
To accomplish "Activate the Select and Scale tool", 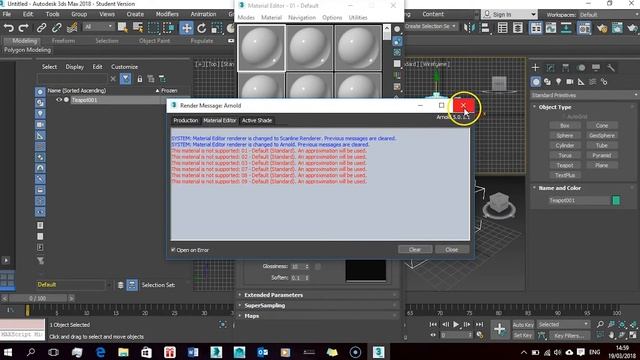I will pyautogui.click(x=217, y=28).
